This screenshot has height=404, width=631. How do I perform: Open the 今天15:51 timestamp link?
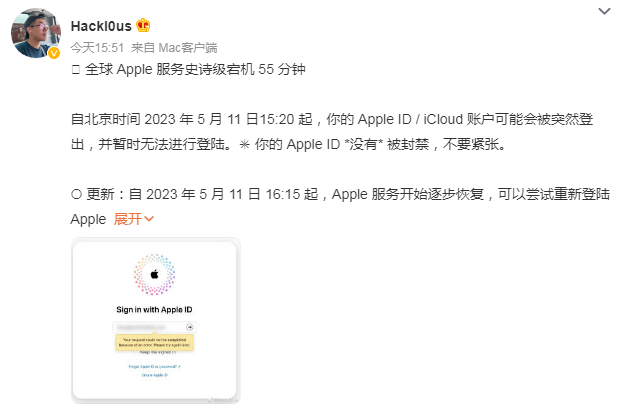[97, 48]
